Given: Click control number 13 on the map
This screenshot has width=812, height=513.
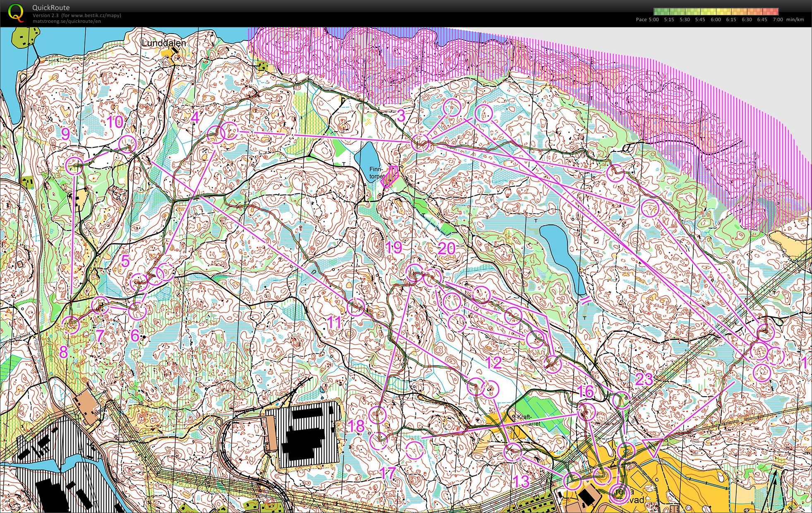Looking at the screenshot, I should coord(521,481).
